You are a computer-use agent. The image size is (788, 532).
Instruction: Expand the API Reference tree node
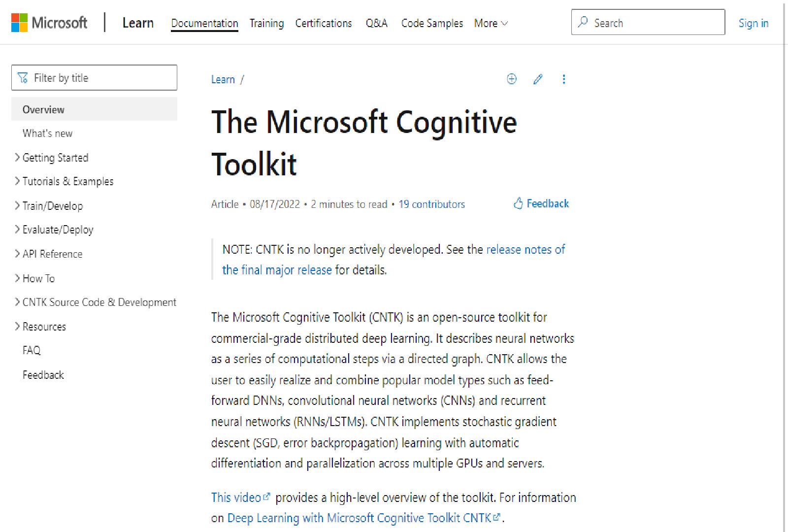coord(17,254)
